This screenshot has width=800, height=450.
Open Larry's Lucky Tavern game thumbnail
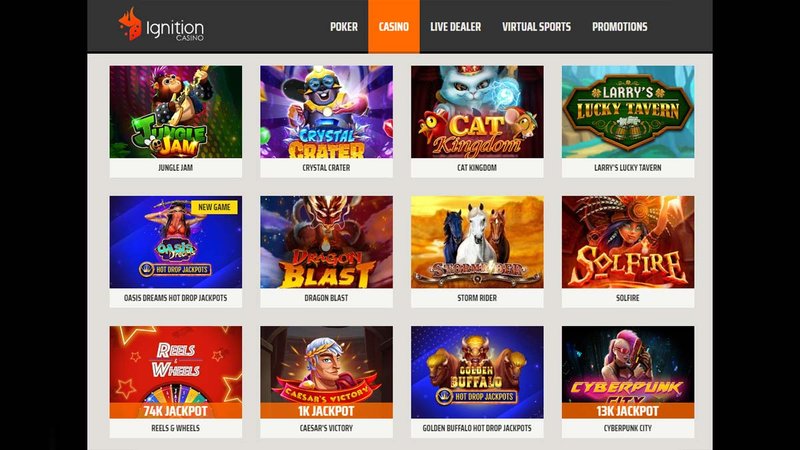(x=628, y=112)
